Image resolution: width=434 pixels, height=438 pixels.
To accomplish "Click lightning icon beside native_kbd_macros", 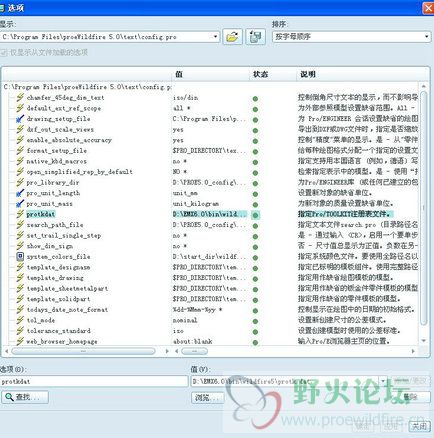I will point(20,161).
